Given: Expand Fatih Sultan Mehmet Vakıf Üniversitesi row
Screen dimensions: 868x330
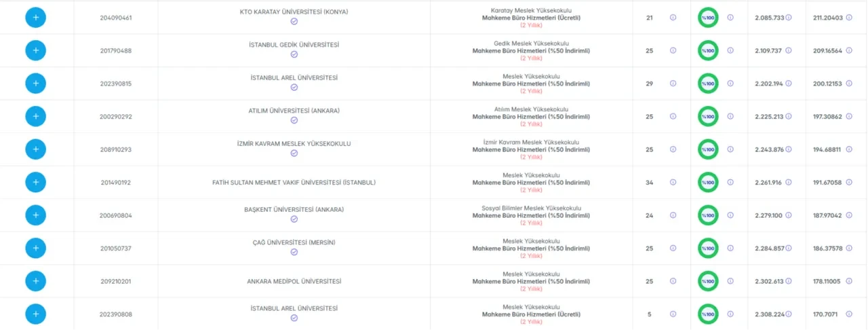Looking at the screenshot, I should [x=35, y=183].
